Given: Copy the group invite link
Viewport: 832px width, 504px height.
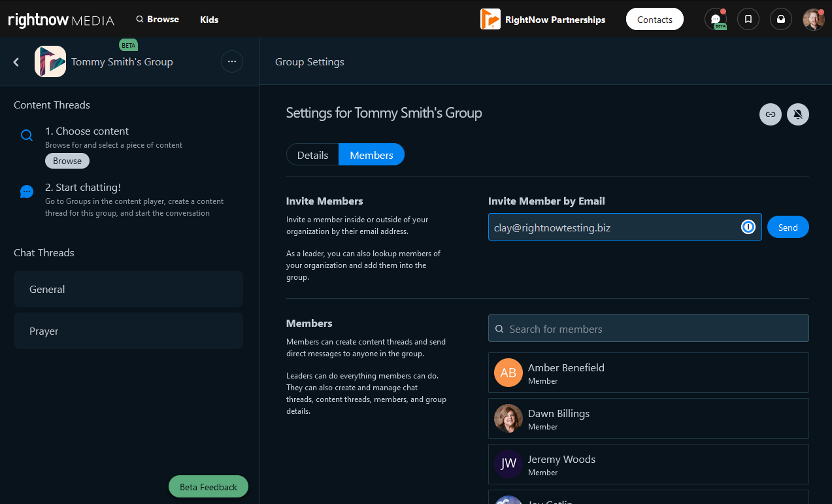Looking at the screenshot, I should [x=770, y=114].
